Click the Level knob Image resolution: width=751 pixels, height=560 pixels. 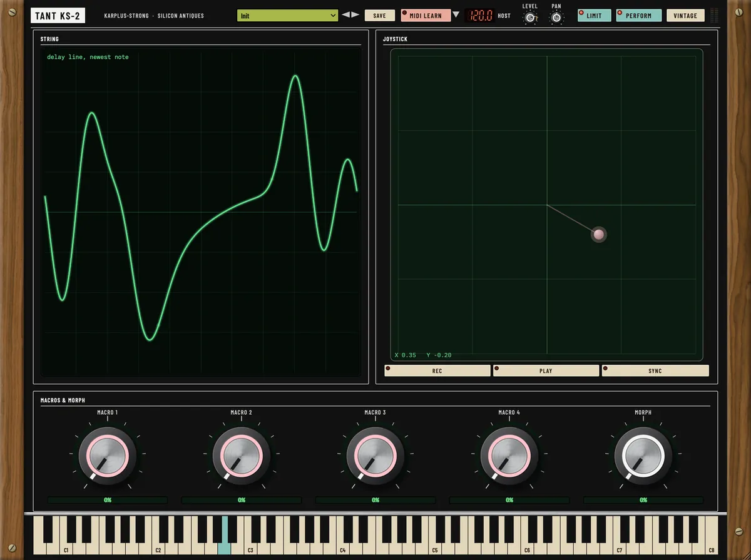[530, 18]
